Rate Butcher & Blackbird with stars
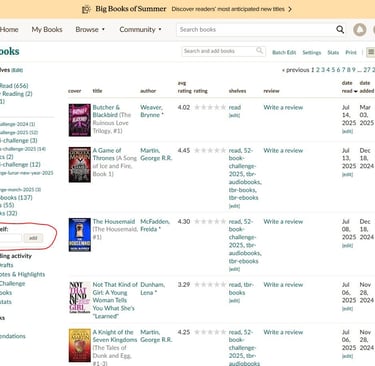 [x=210, y=107]
